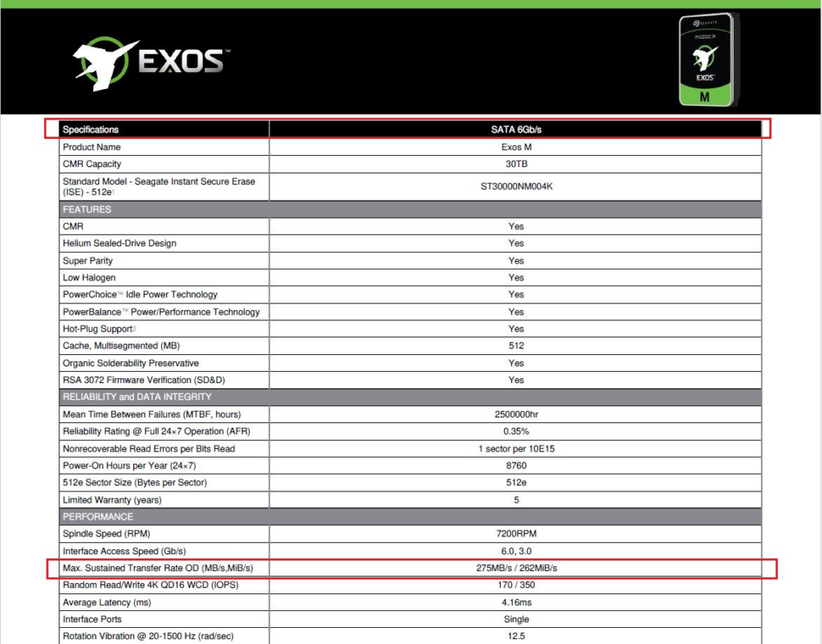Select the '30TB' capacity value

(516, 164)
